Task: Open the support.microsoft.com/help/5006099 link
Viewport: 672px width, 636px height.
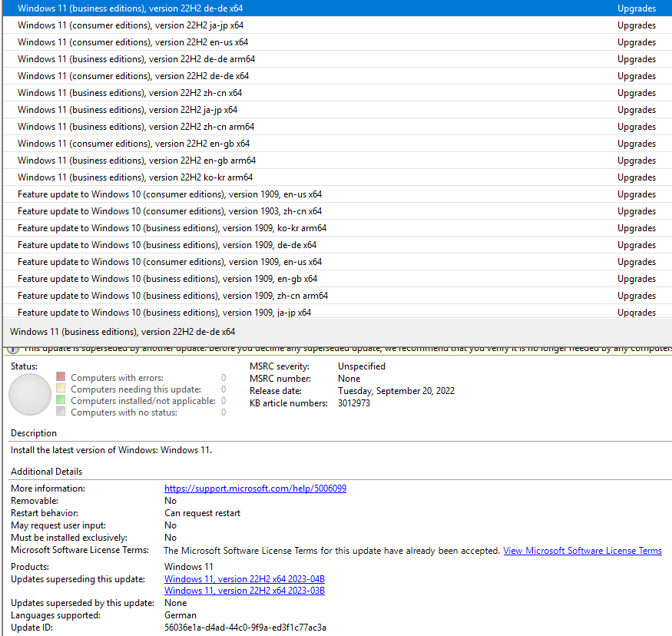Action: pos(256,489)
